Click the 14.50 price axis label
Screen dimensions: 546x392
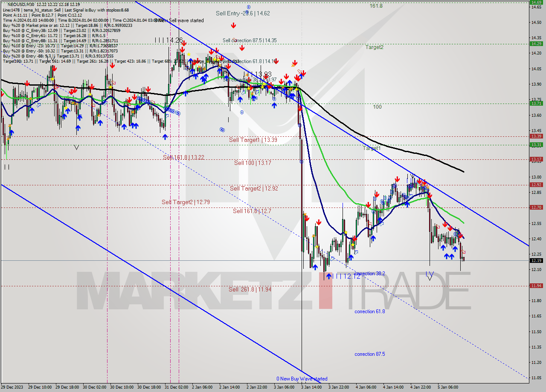[x=536, y=22]
